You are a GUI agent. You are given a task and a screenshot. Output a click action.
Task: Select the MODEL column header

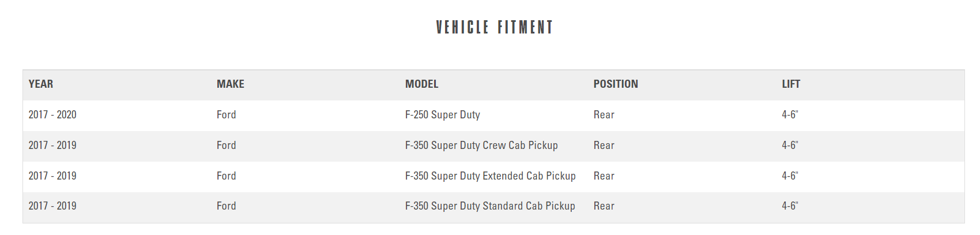pos(422,84)
